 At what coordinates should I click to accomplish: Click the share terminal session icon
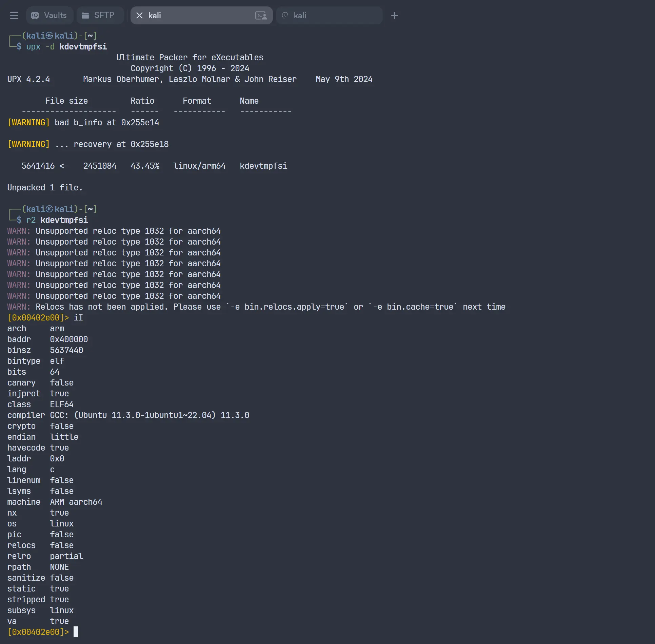coord(261,16)
